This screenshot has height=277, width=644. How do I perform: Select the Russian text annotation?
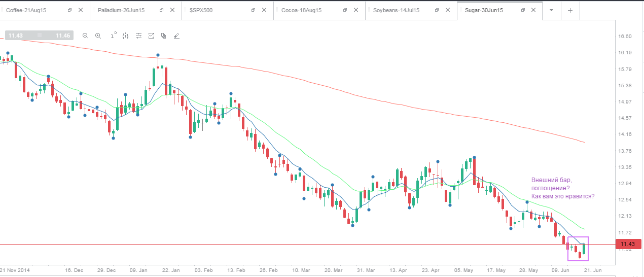click(563, 188)
